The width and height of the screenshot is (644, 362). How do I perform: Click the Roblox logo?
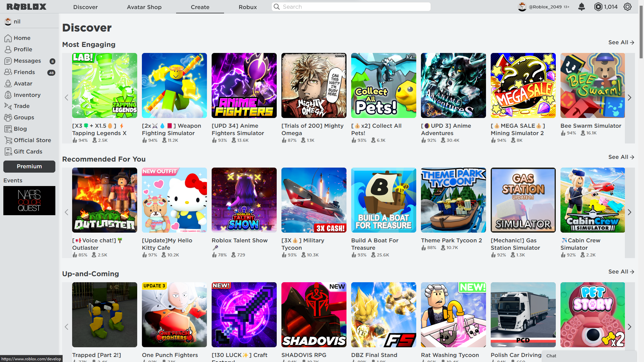pyautogui.click(x=26, y=7)
